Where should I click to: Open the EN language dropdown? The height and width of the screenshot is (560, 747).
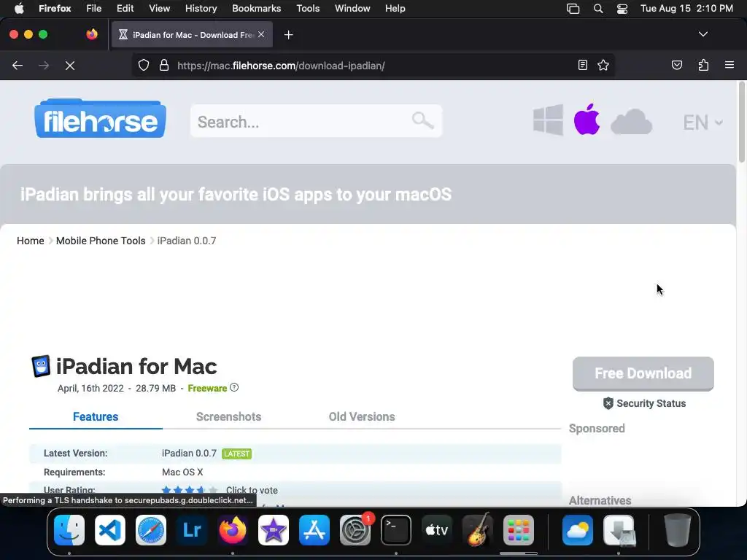click(703, 122)
